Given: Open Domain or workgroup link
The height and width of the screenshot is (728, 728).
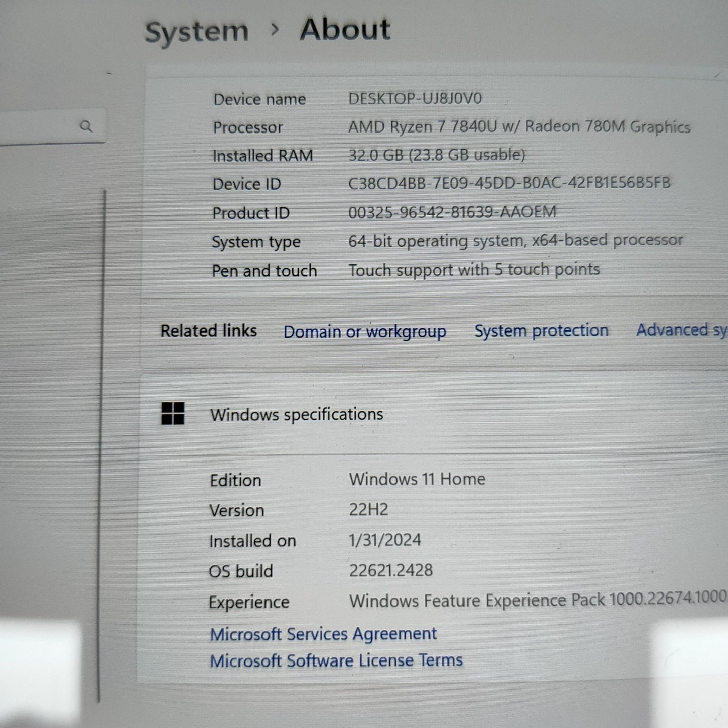Looking at the screenshot, I should (x=365, y=332).
